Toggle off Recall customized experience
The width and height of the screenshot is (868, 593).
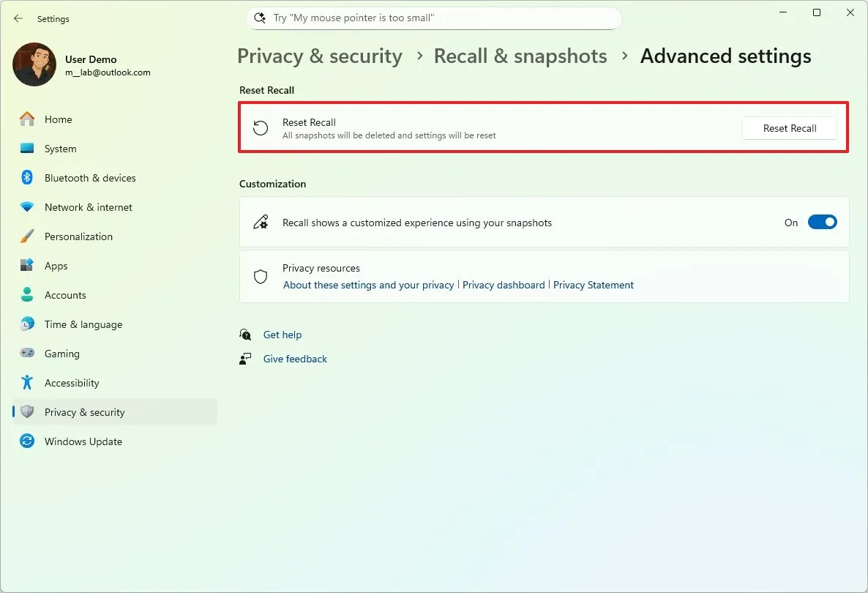pos(823,222)
